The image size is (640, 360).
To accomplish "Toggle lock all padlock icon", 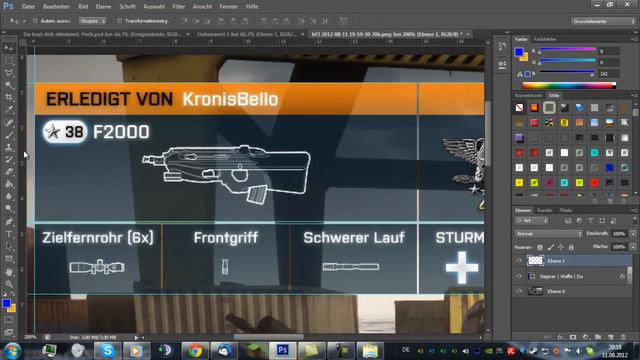I will click(571, 247).
